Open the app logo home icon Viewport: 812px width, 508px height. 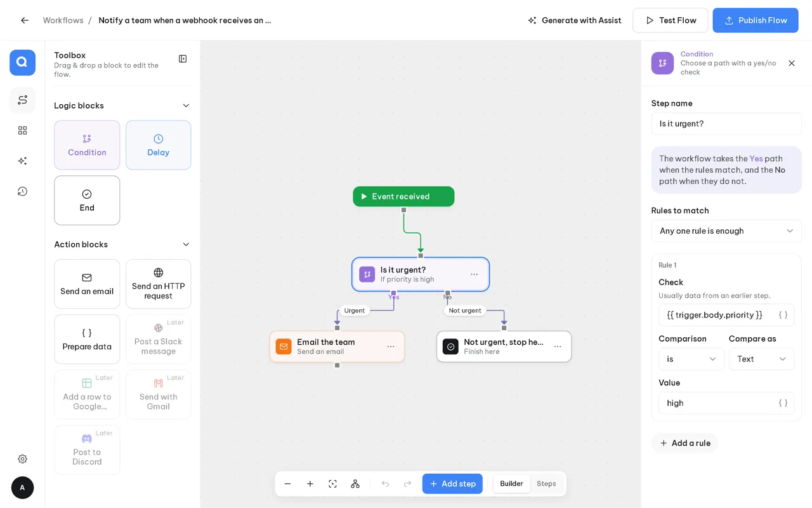click(22, 62)
